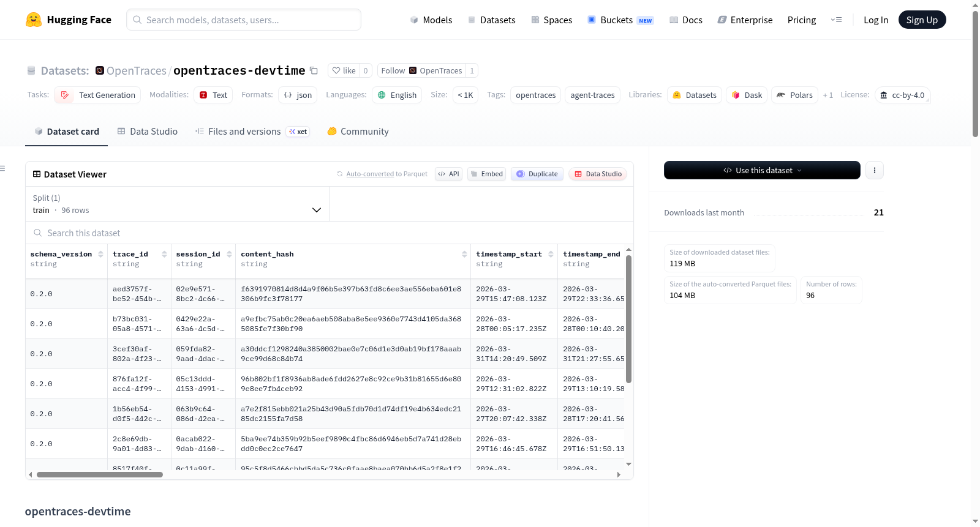Select the json format tag
The height and width of the screenshot is (527, 980).
(x=298, y=95)
